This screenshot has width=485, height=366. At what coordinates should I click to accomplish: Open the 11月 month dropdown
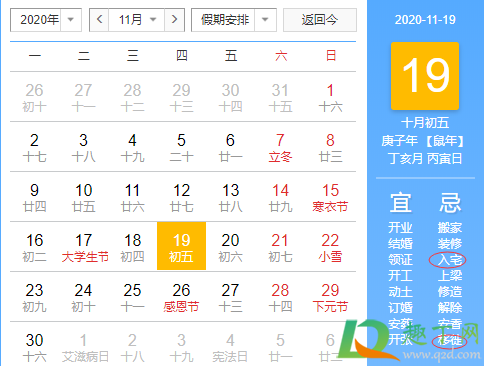[136, 20]
